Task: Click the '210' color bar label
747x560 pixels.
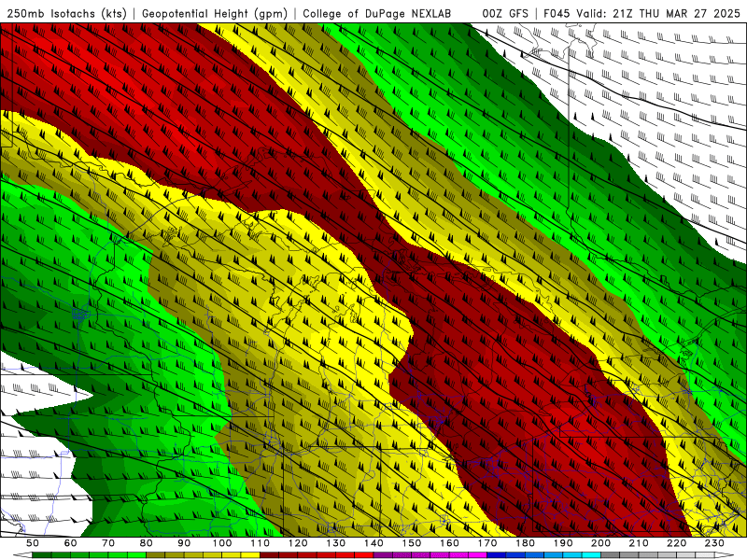Action: (x=639, y=543)
